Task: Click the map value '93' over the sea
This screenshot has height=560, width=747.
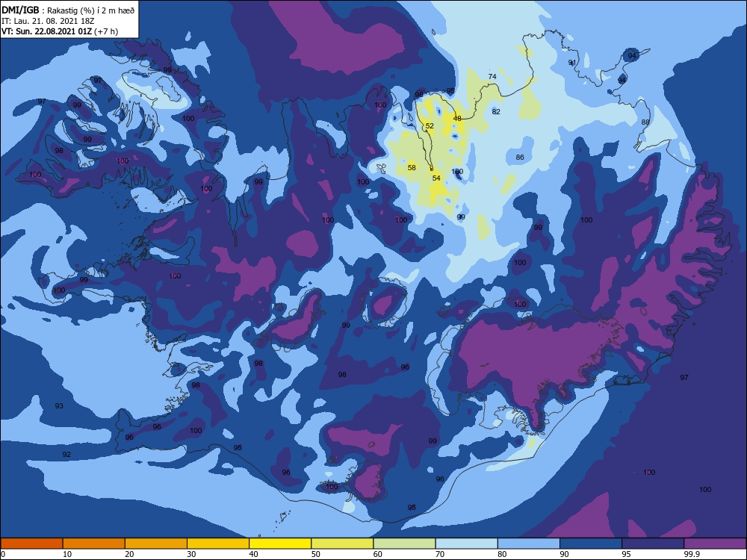Action: (x=59, y=405)
